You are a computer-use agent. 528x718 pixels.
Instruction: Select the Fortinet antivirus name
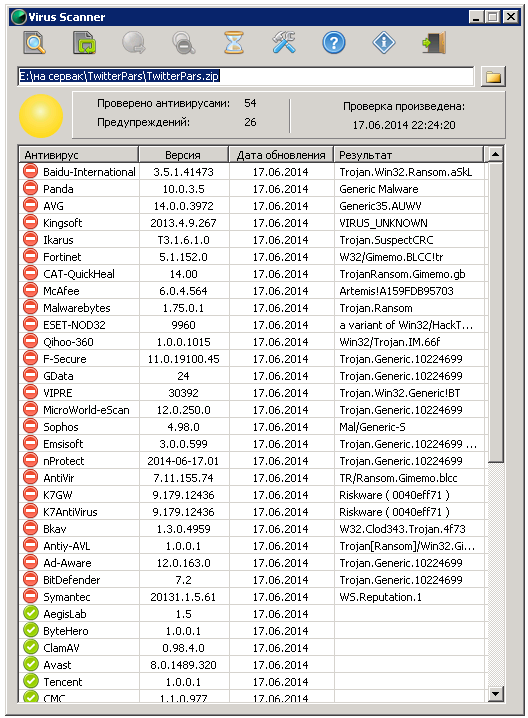click(62, 257)
